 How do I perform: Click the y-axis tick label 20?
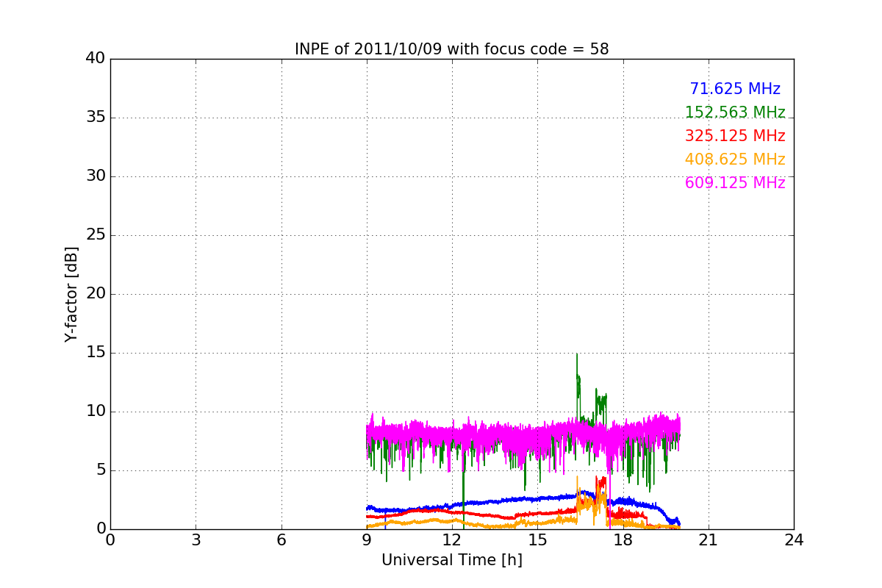pos(96,294)
